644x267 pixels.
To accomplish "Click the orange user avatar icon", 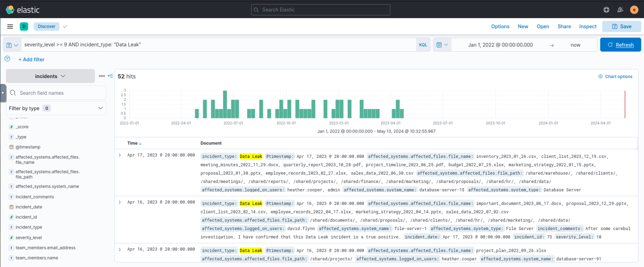I will pos(634,9).
